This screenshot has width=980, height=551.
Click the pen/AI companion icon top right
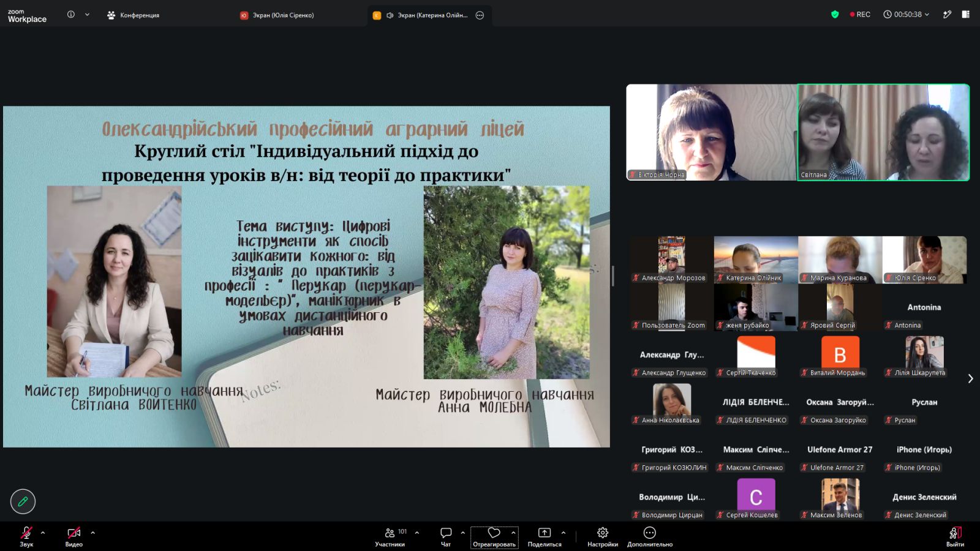(947, 14)
